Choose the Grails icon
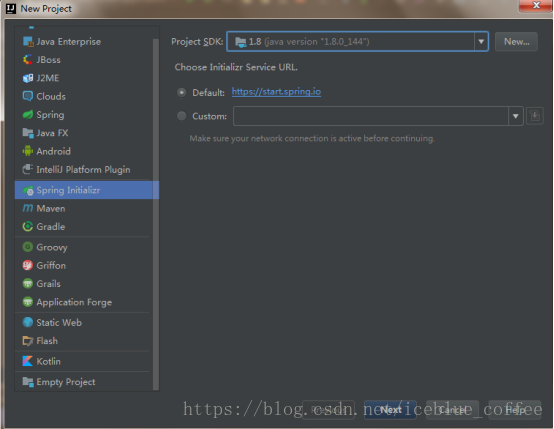554x429 pixels. (28, 284)
